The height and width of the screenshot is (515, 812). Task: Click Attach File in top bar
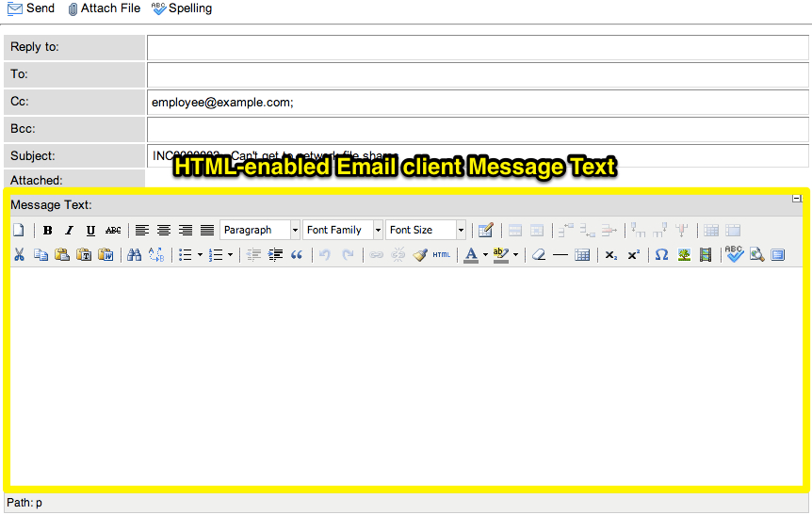(104, 8)
